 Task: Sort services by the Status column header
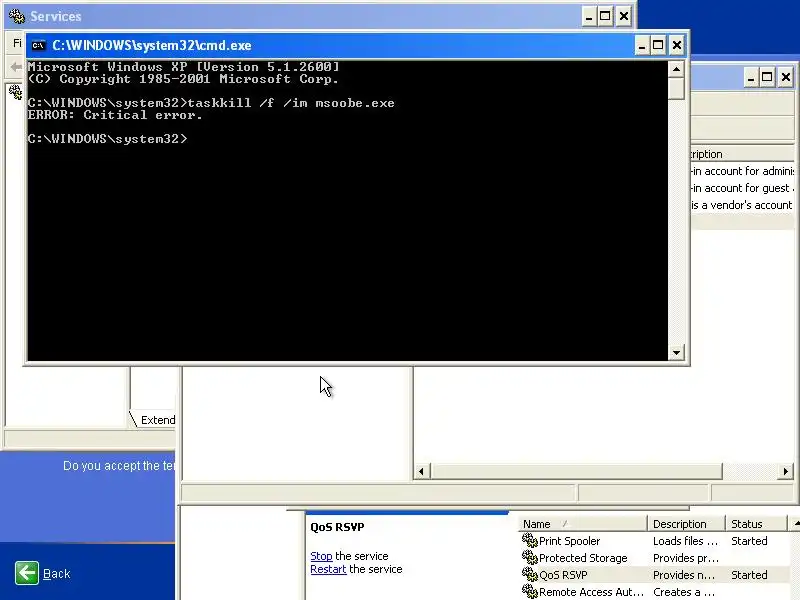[756, 524]
